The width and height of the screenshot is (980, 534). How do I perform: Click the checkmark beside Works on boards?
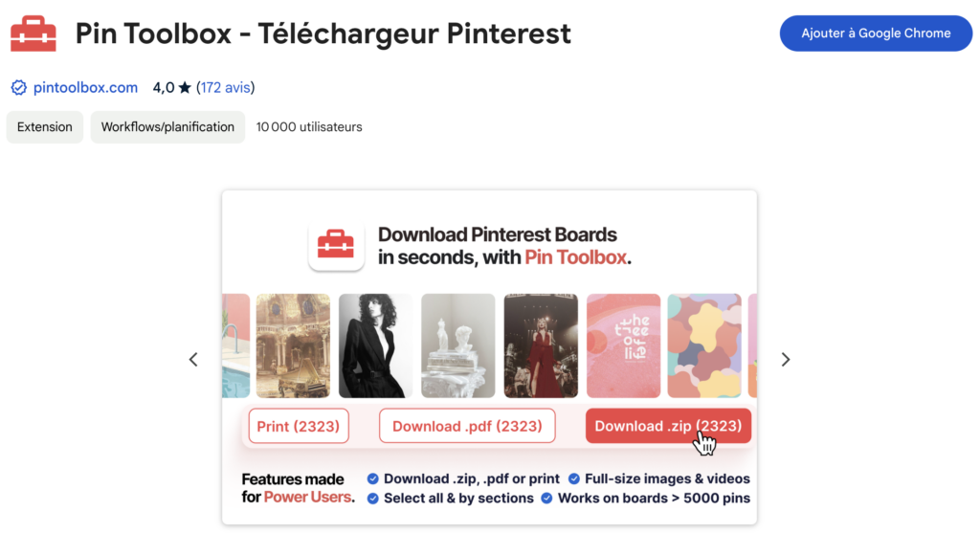point(546,499)
